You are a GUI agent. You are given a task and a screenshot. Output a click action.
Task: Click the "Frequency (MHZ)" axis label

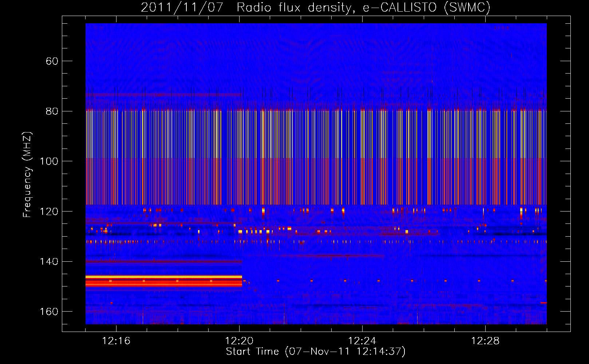27,174
